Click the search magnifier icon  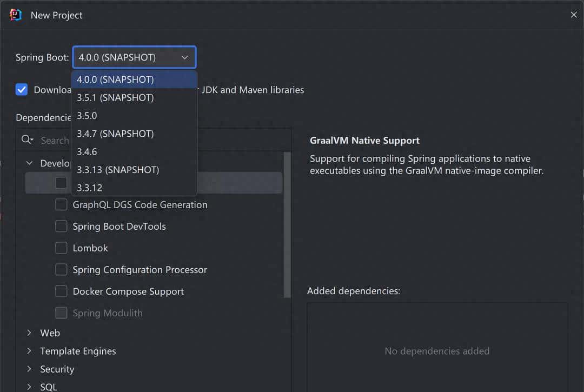[x=26, y=140]
